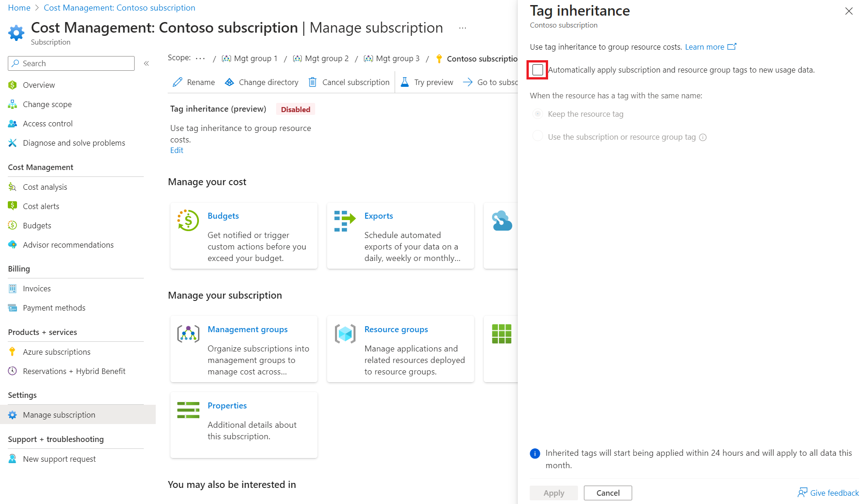Click the Cancel subscription trash icon
The height and width of the screenshot is (504, 866).
click(x=312, y=82)
